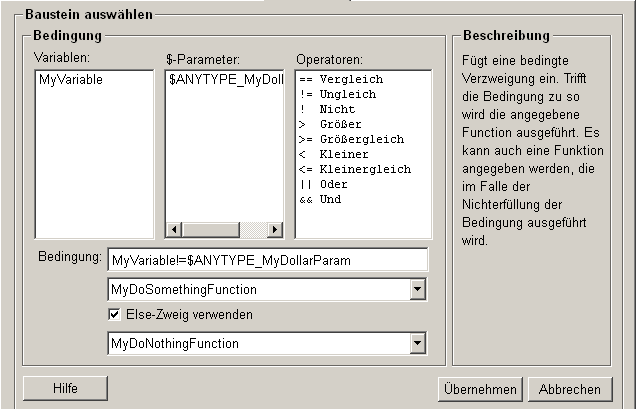Screen dimensions: 636x409
Task: Pick the ! Nicht operator
Action: tap(327, 109)
